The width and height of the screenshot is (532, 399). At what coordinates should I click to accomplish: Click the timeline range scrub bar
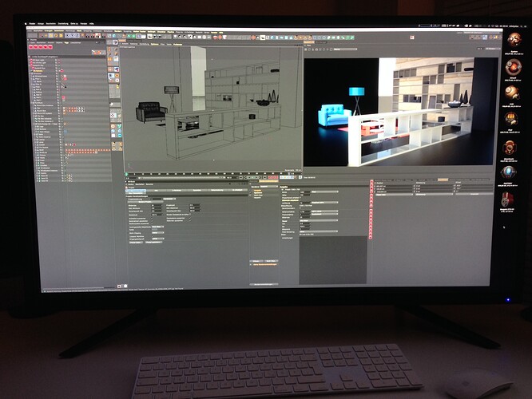coord(182,177)
